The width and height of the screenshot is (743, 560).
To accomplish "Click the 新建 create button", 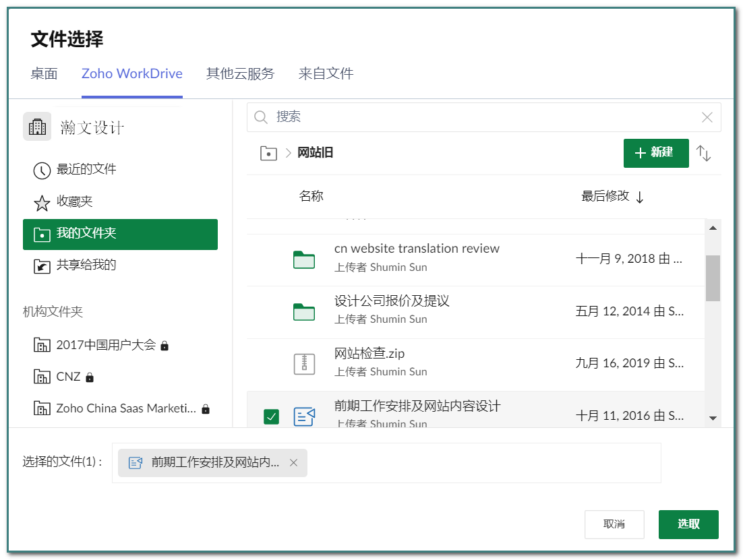I will (655, 153).
